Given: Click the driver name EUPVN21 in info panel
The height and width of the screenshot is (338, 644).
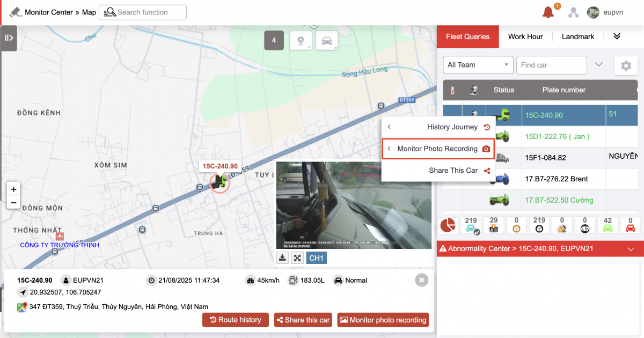Looking at the screenshot, I should (89, 280).
